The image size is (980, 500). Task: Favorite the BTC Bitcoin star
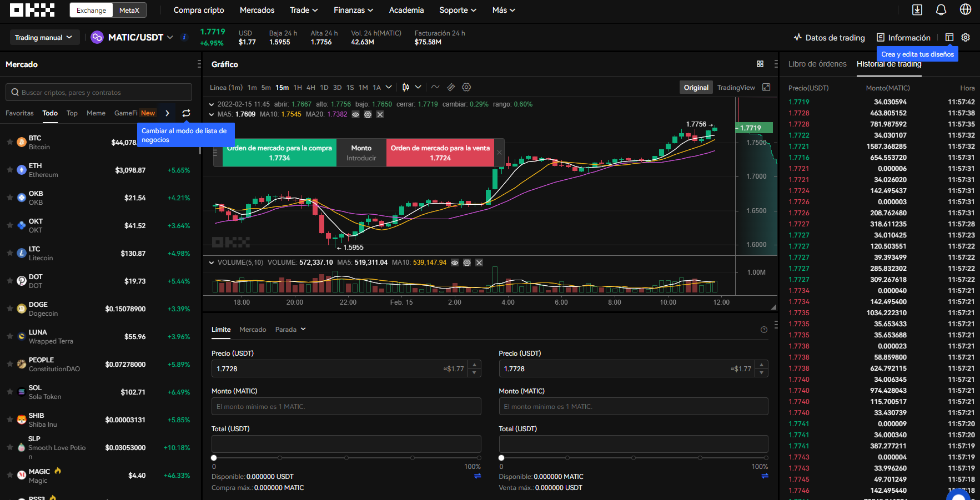pos(10,142)
